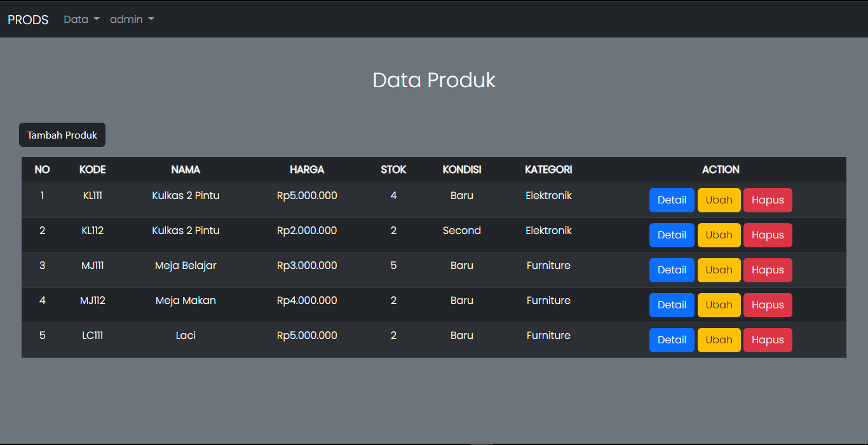The width and height of the screenshot is (868, 445).
Task: Edit product KL111 with Ubah
Action: (719, 200)
